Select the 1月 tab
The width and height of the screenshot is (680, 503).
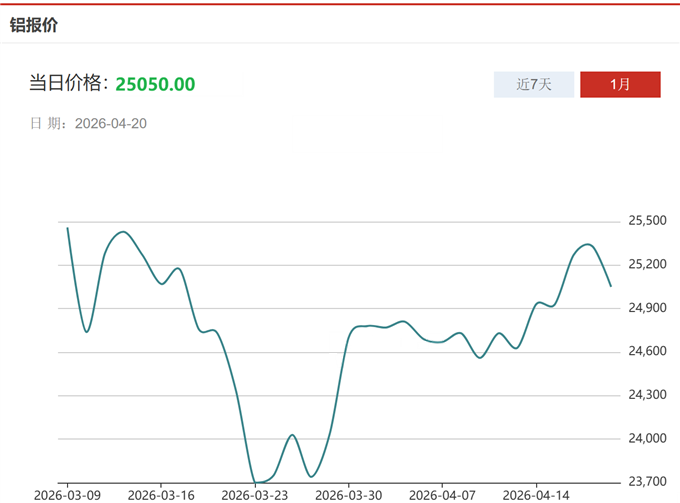(620, 85)
